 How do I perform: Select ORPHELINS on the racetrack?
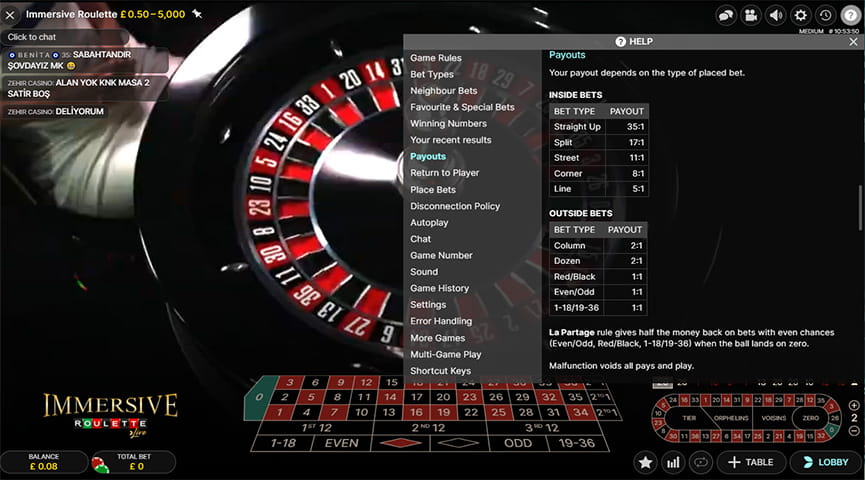click(x=731, y=418)
